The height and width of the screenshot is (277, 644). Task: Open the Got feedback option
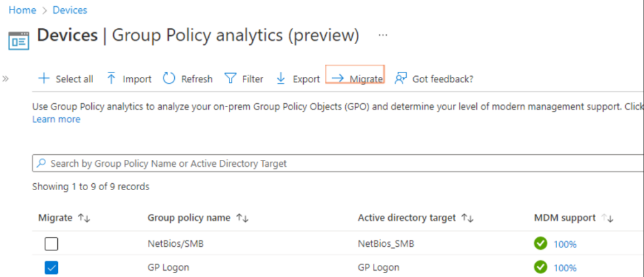433,79
